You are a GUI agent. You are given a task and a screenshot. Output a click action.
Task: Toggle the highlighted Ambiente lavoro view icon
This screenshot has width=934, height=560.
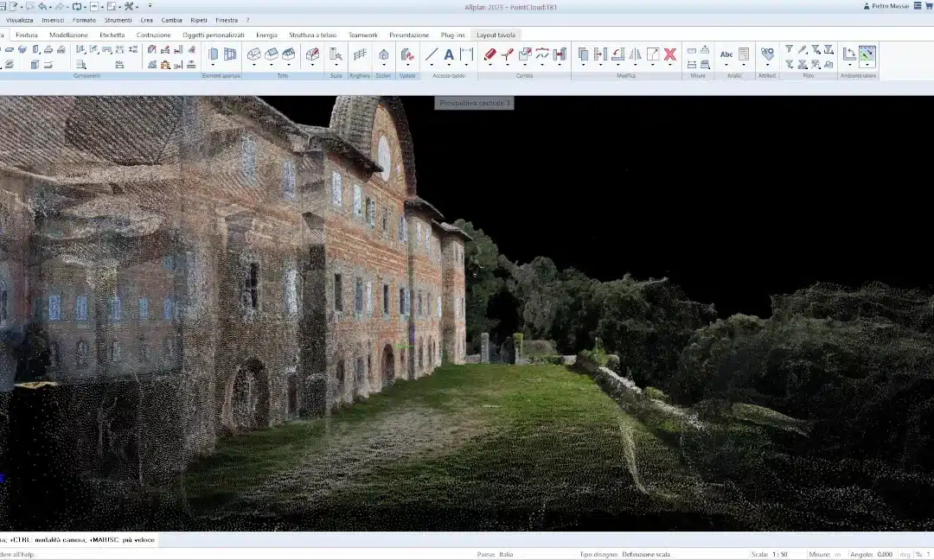(x=867, y=54)
